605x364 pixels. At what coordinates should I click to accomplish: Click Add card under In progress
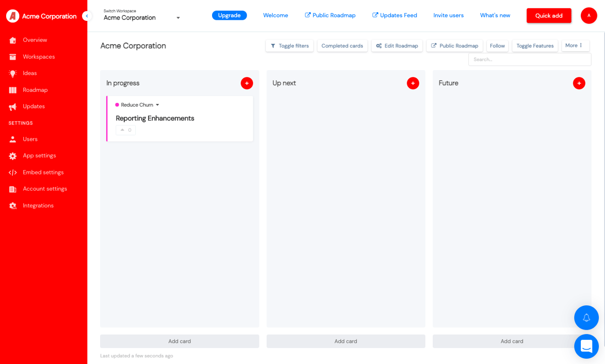pos(179,341)
